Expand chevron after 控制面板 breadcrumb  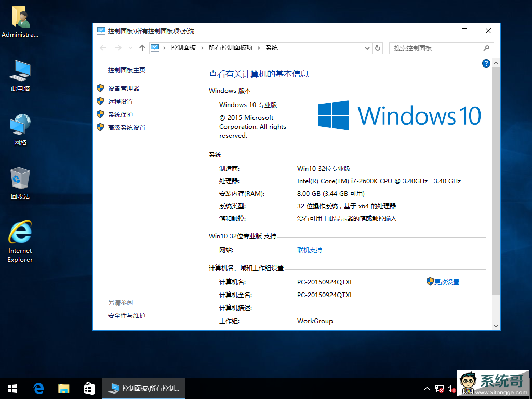[202, 48]
